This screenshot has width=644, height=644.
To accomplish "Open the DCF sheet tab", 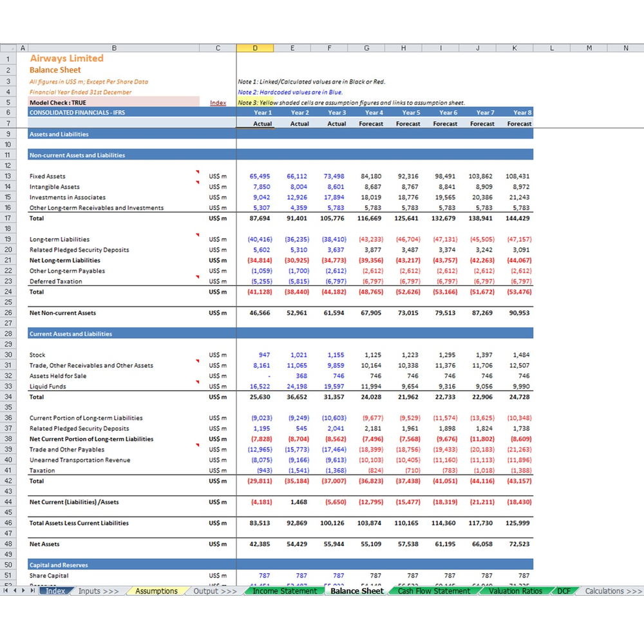I will (x=564, y=591).
